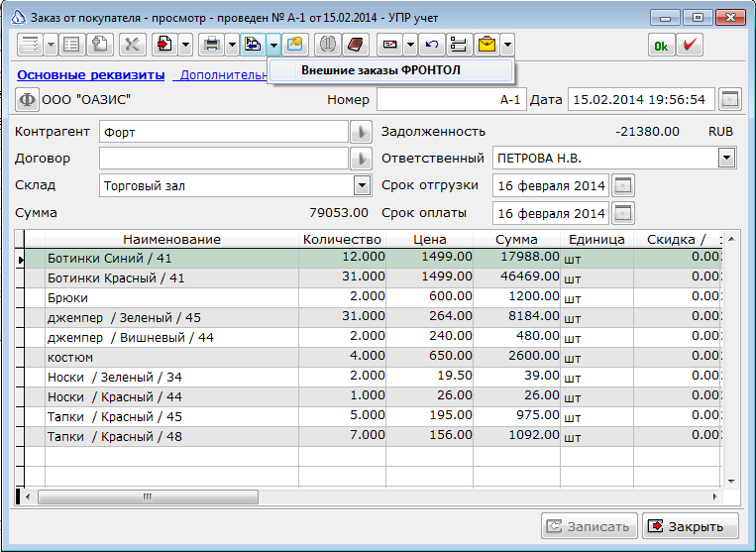Click quantity cell 31.000 in джемпер Зеленый row
Image resolution: width=756 pixels, height=552 pixels.
[x=342, y=318]
